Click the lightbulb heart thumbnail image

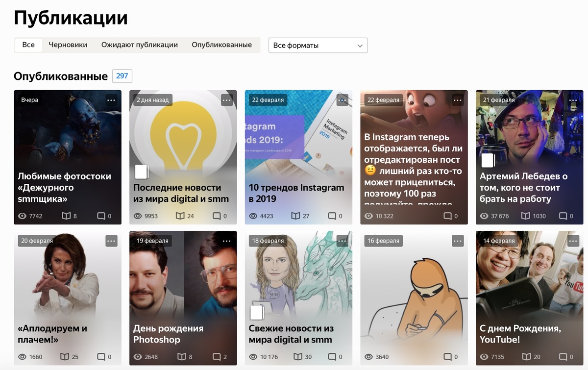(x=183, y=132)
